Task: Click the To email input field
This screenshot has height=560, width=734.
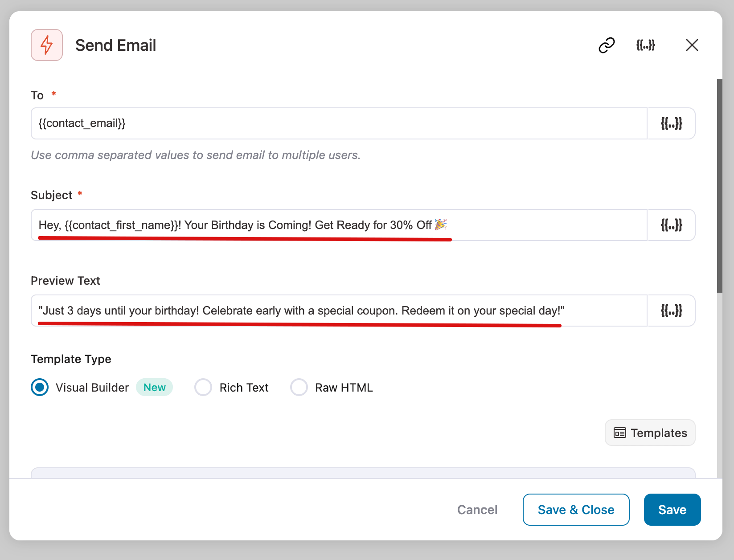Action: pos(339,123)
